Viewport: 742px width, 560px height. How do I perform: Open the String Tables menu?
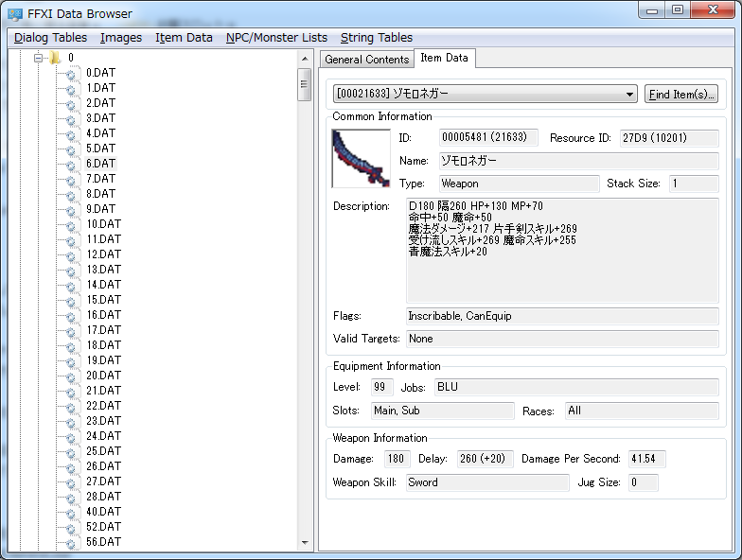(377, 38)
